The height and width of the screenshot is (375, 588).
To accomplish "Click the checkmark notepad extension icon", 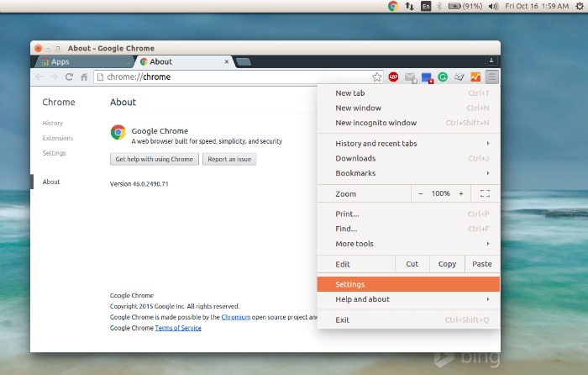I will [x=459, y=77].
